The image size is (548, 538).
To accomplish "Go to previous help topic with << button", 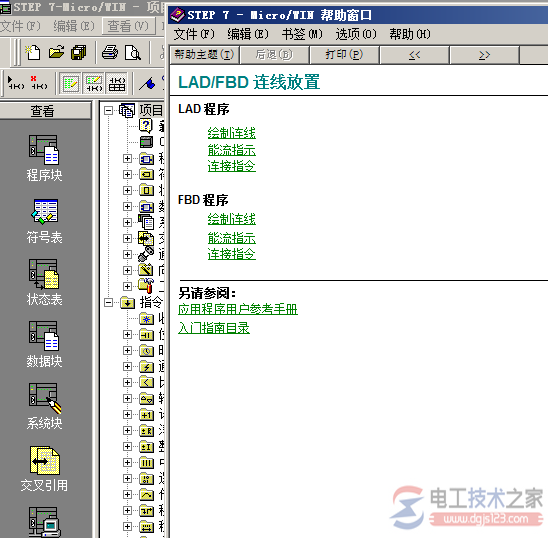I will [414, 55].
